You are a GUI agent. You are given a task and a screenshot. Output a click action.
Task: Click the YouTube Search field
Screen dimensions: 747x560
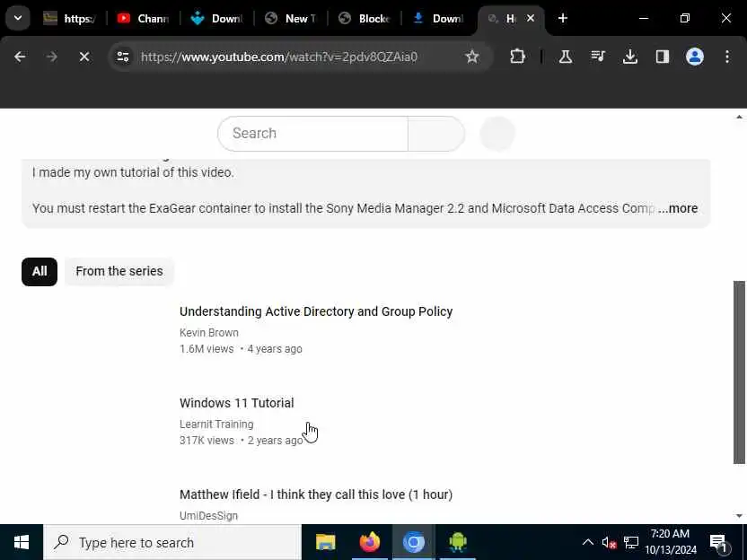pos(312,134)
